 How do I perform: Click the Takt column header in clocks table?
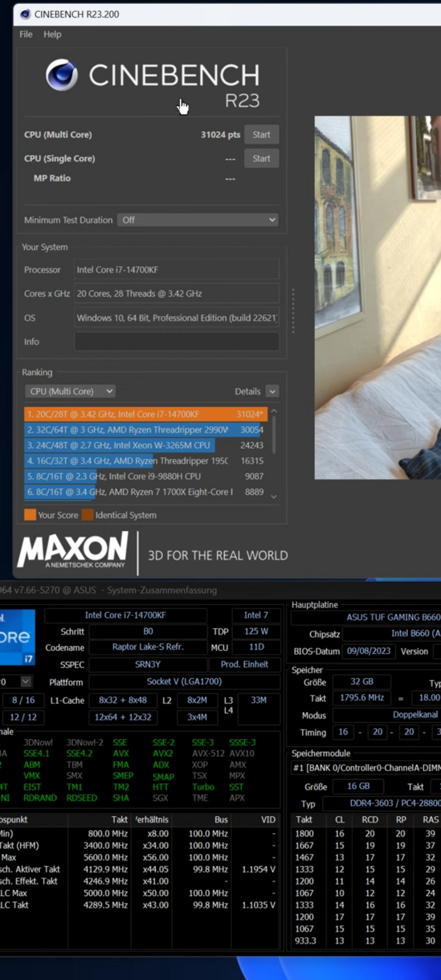pos(119,819)
